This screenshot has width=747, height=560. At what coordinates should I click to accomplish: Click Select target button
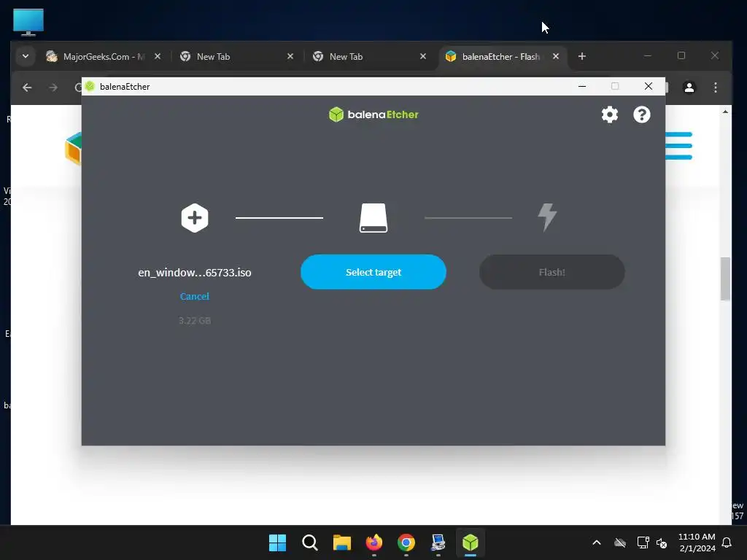coord(373,272)
